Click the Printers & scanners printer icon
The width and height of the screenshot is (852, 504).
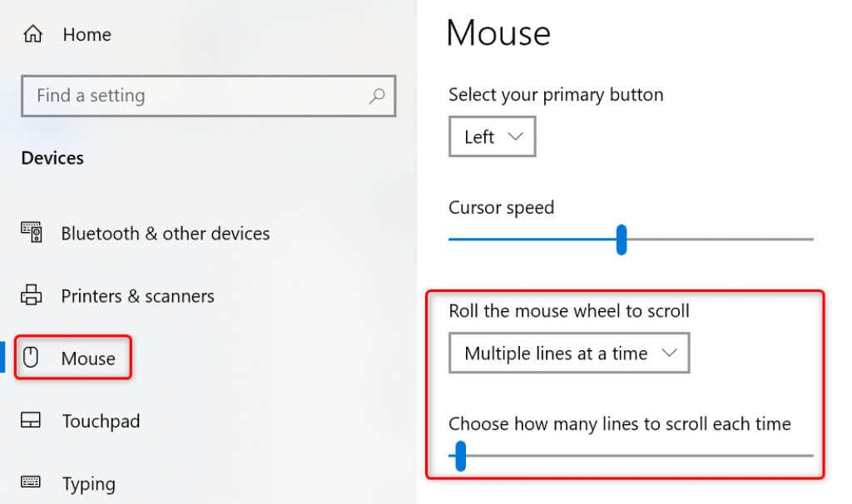[x=31, y=295]
